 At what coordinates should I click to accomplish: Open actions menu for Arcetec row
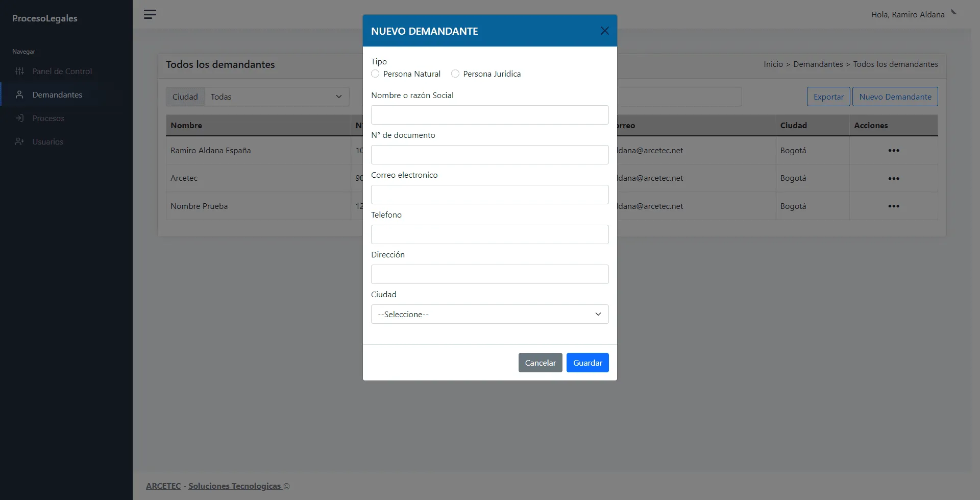tap(893, 179)
